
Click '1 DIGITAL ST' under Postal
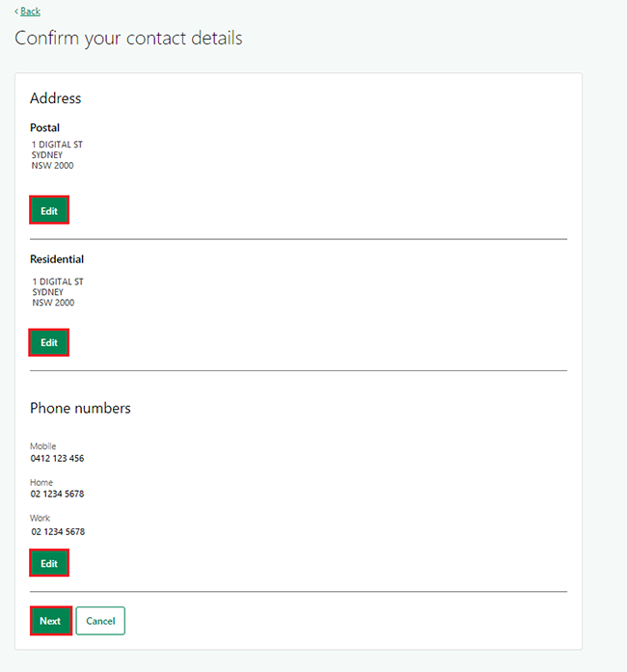57,145
